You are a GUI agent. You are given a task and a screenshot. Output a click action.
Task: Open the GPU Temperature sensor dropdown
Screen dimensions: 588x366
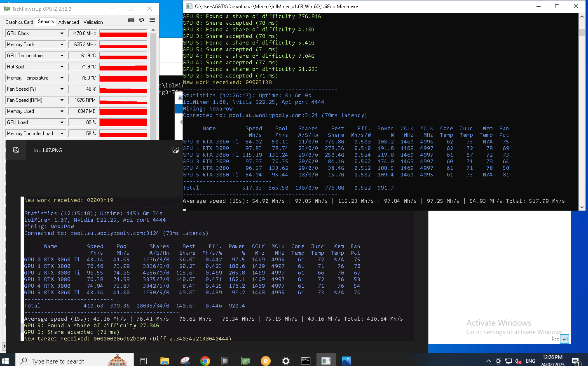62,56
